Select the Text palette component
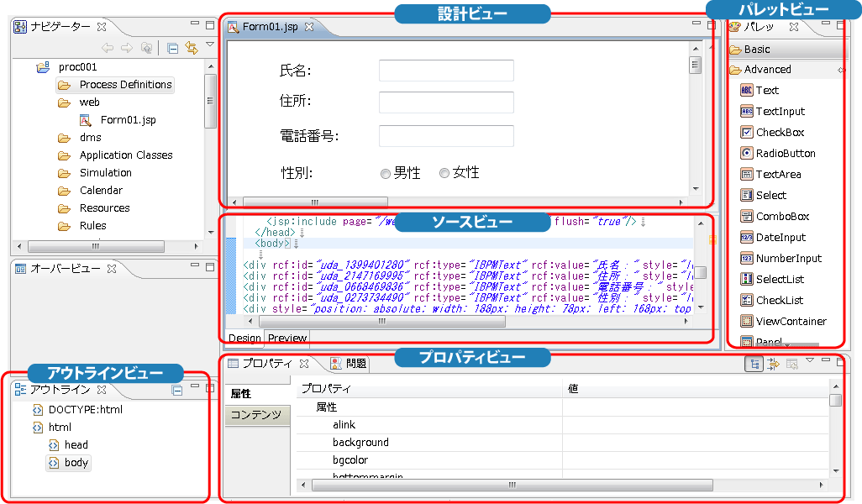This screenshot has height=504, width=862. [760, 90]
